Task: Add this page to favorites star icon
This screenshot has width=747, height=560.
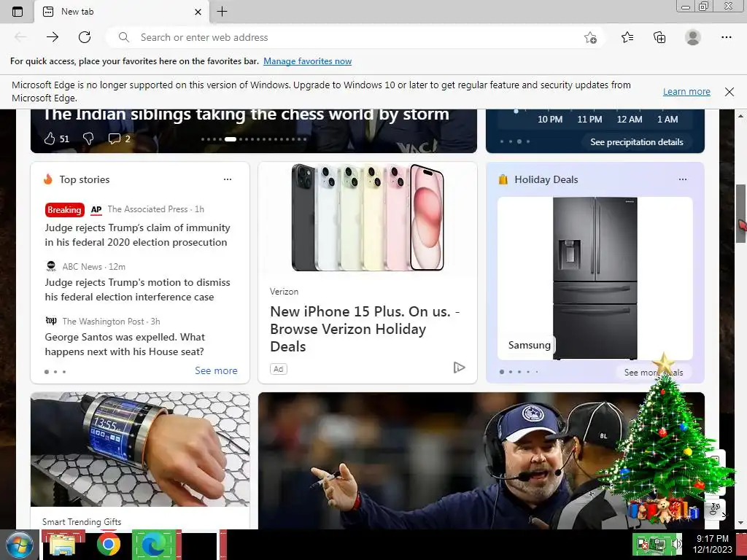Action: [590, 37]
